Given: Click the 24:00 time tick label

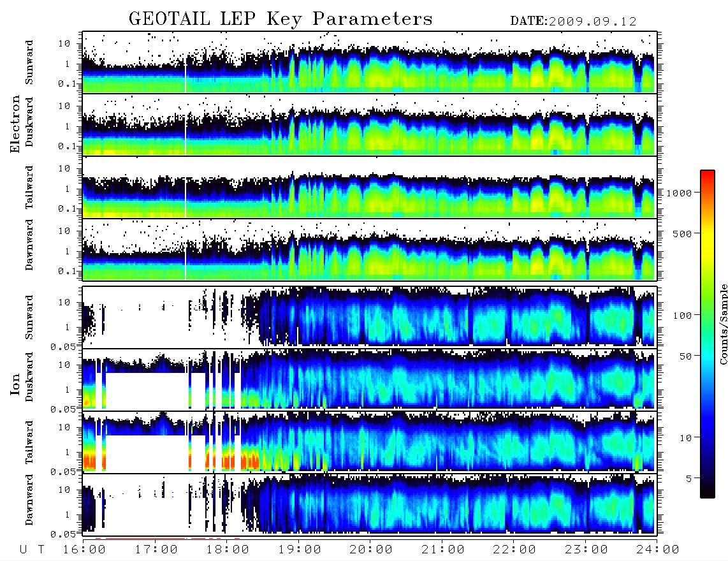Looking at the screenshot, I should pyautogui.click(x=658, y=550).
